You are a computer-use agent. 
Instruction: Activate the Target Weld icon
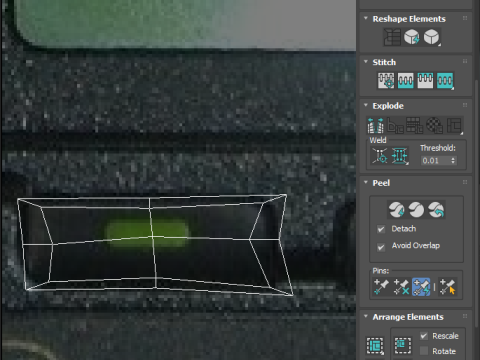pyautogui.click(x=380, y=156)
